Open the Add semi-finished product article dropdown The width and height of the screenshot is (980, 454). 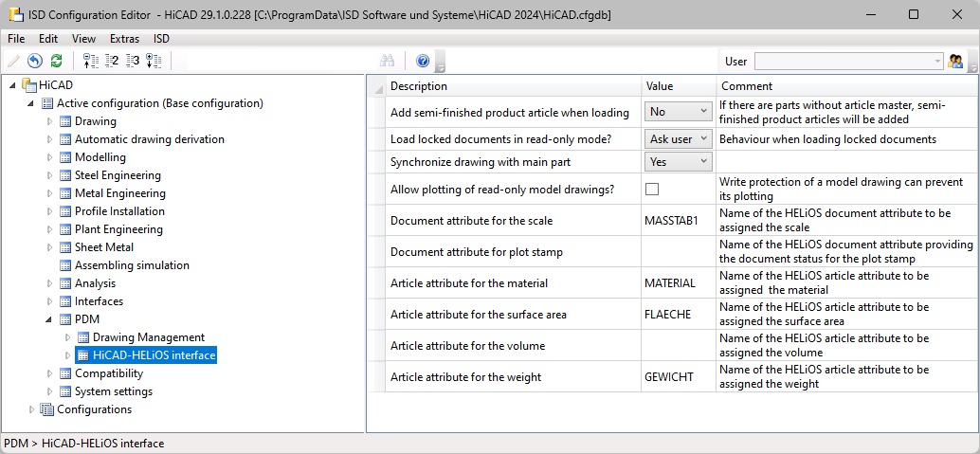point(678,111)
